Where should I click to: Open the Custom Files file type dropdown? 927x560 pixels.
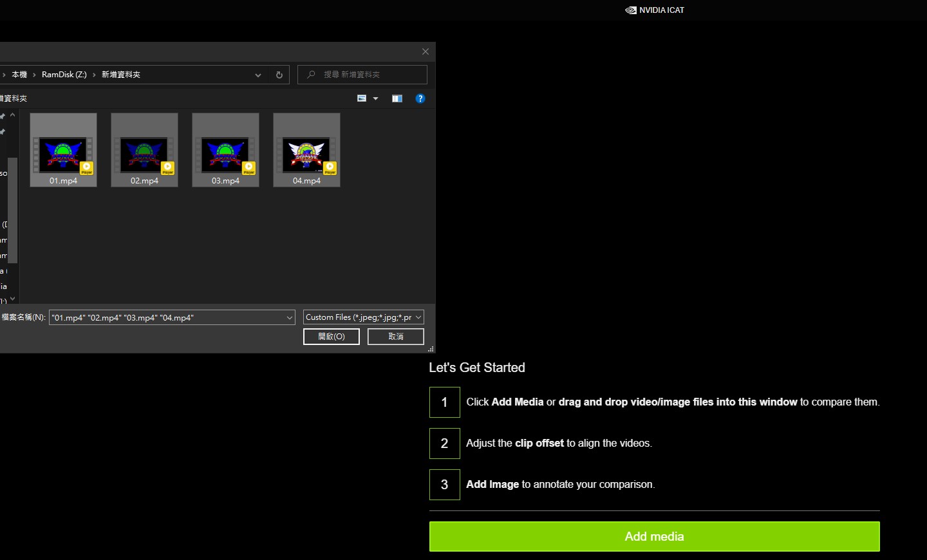(363, 317)
